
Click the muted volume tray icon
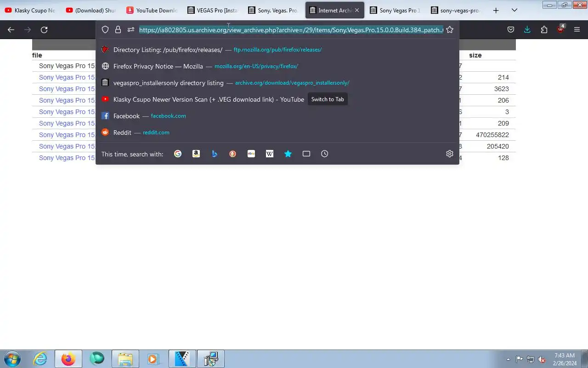(x=542, y=360)
